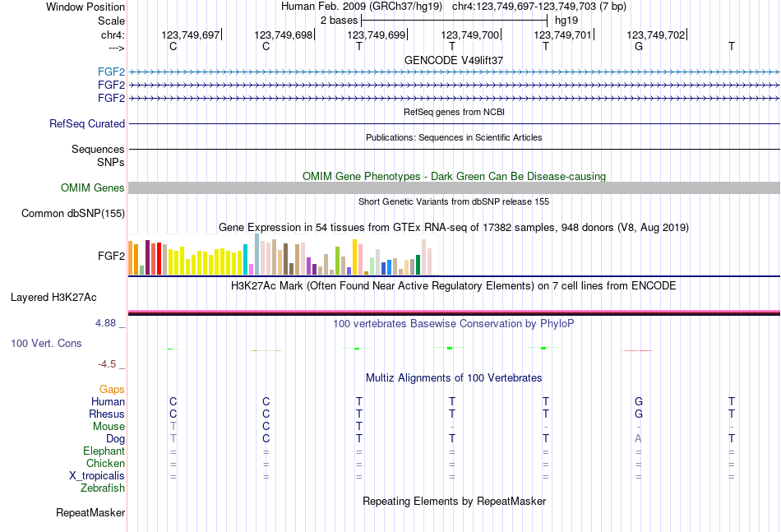Click the RefSeq Curated track line
This screenshot has width=781, height=532.
(x=454, y=123)
